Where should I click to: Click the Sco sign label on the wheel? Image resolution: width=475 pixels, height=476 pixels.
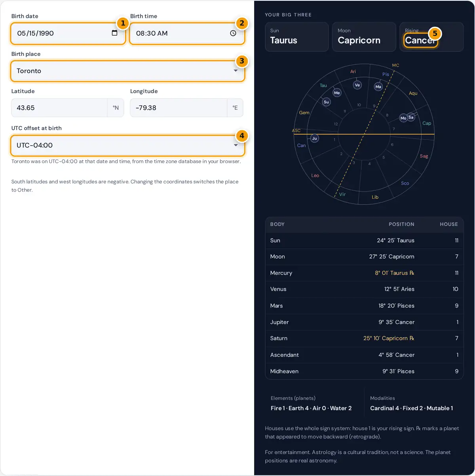coord(405,183)
